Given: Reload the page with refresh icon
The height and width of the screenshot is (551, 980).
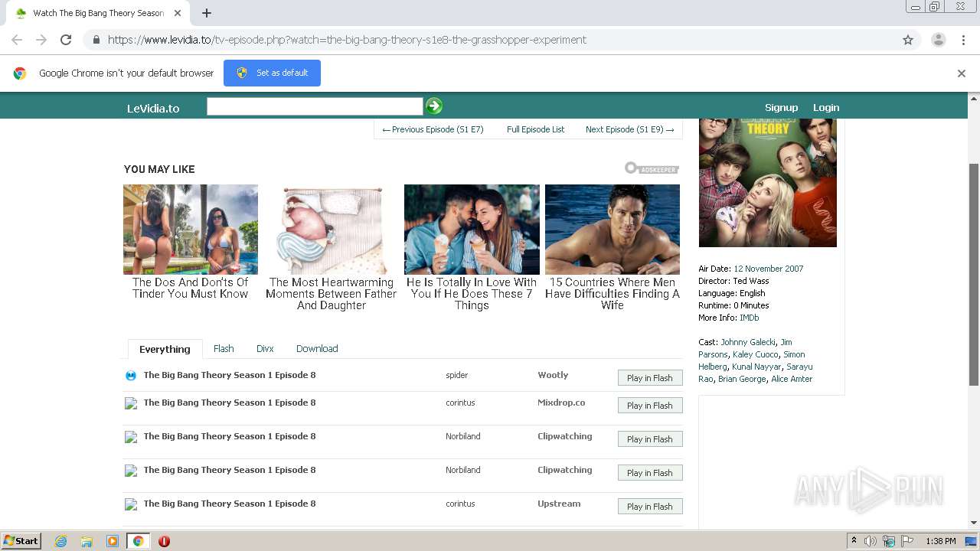Looking at the screenshot, I should [66, 40].
